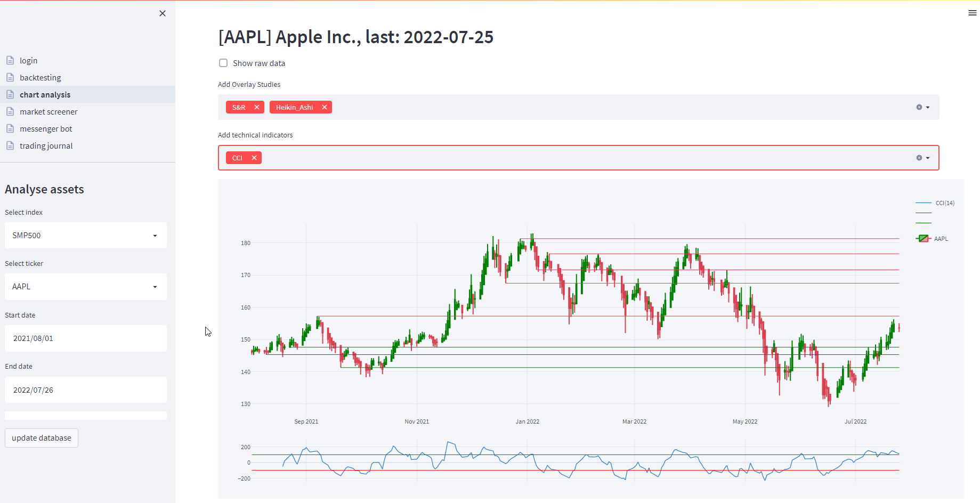
Task: Click the update database button
Action: [x=42, y=438]
